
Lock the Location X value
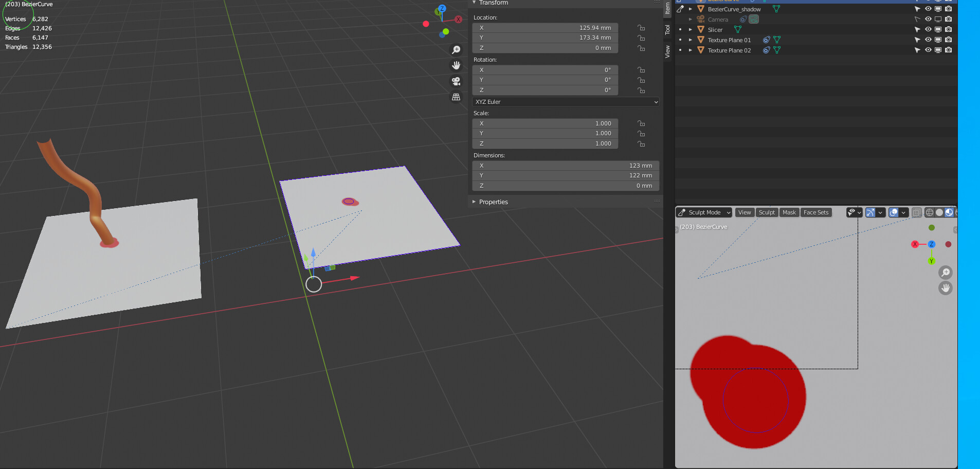click(x=641, y=28)
